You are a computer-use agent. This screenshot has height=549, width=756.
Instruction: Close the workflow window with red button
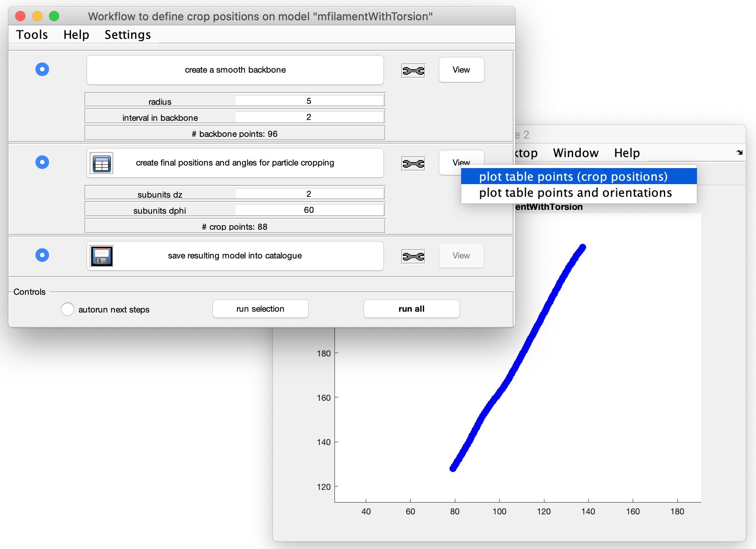coord(20,16)
